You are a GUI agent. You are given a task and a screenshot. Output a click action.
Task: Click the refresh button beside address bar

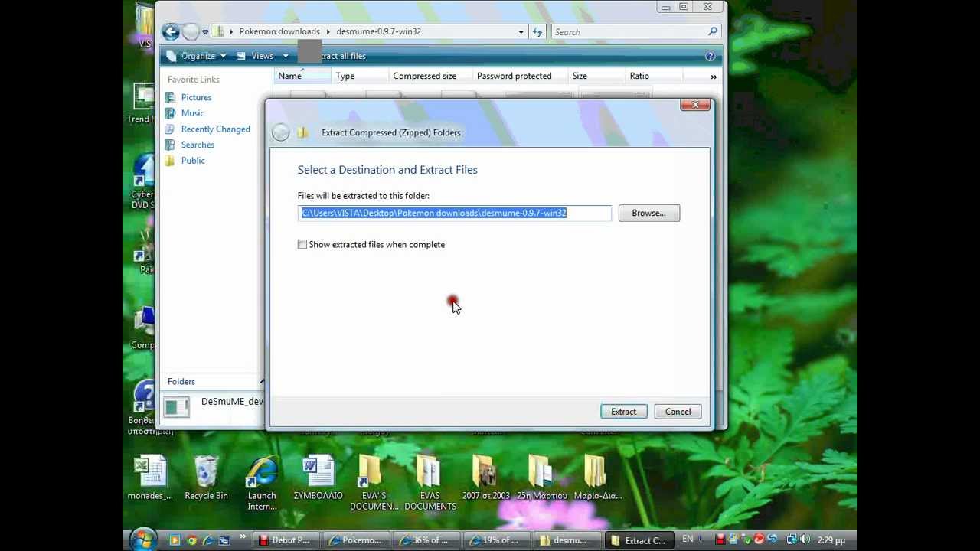(537, 32)
